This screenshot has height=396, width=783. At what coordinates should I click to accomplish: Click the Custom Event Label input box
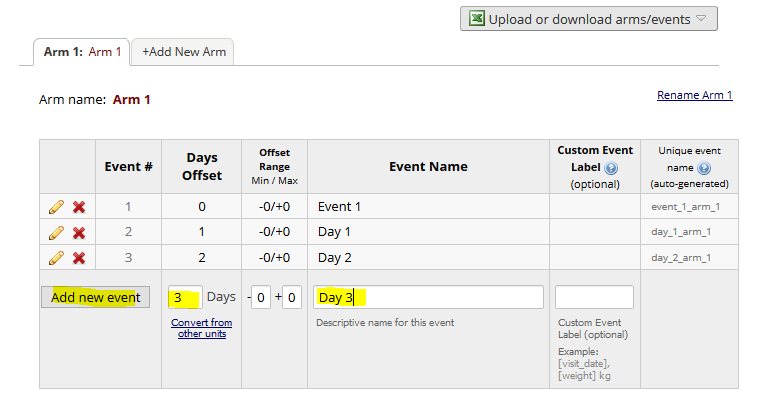point(594,297)
